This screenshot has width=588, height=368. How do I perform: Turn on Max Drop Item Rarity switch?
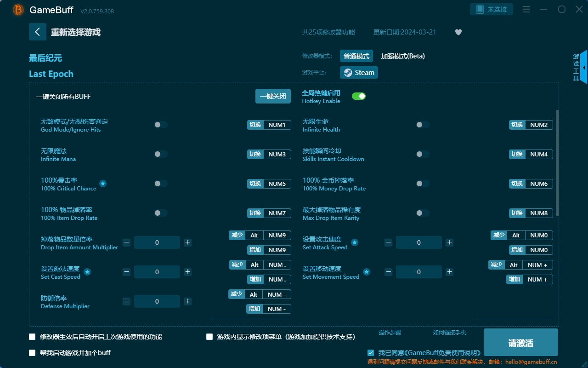(x=422, y=213)
